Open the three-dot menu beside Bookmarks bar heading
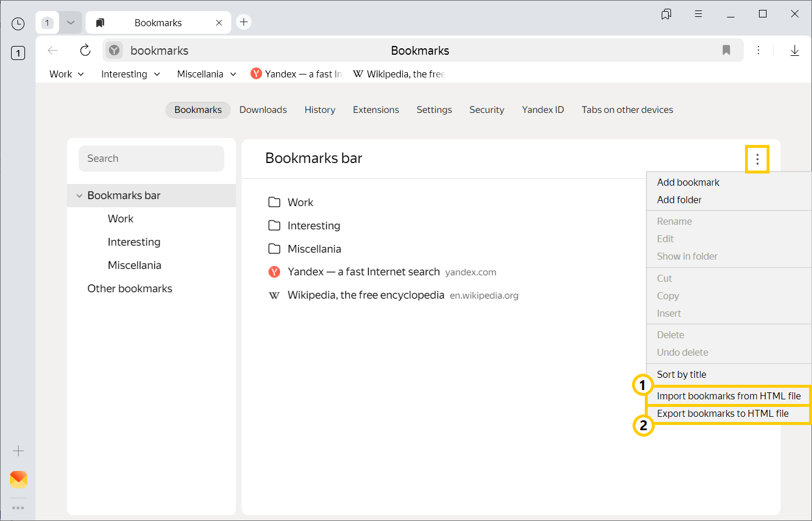 point(757,159)
